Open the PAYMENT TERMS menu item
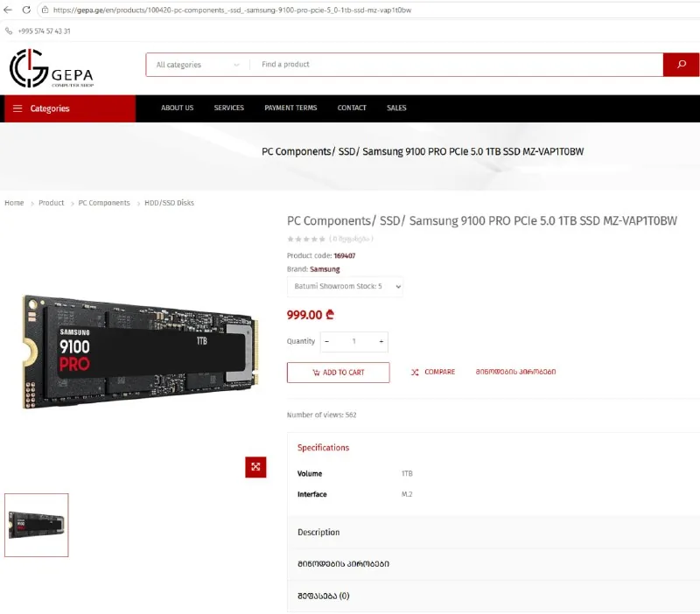The height and width of the screenshot is (614, 700). pyautogui.click(x=290, y=108)
